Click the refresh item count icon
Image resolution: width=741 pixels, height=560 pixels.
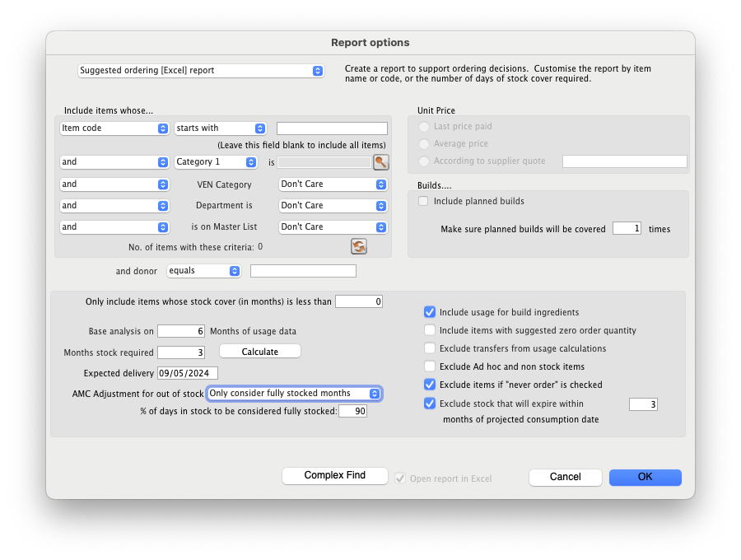pos(358,246)
